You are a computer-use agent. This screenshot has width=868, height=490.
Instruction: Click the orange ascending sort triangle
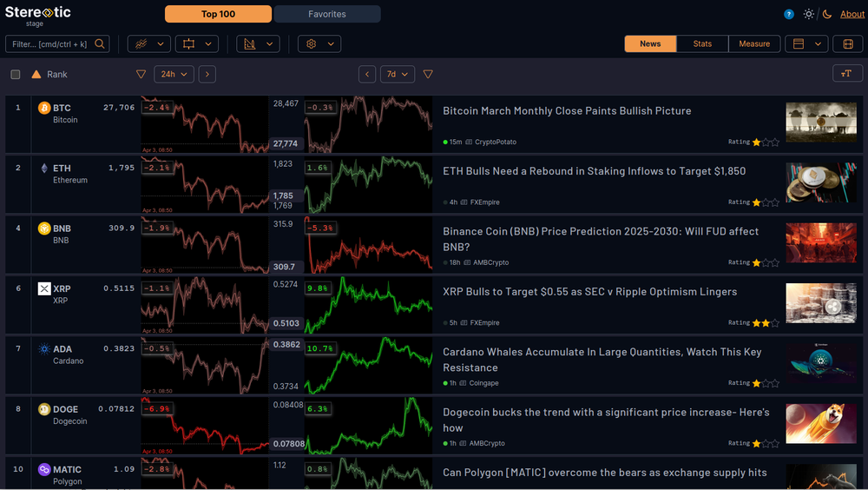(x=36, y=74)
